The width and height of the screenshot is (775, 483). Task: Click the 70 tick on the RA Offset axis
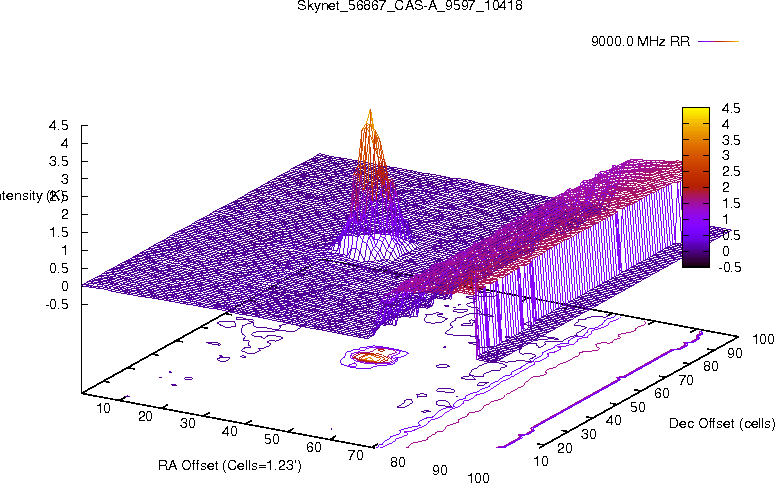(355, 455)
